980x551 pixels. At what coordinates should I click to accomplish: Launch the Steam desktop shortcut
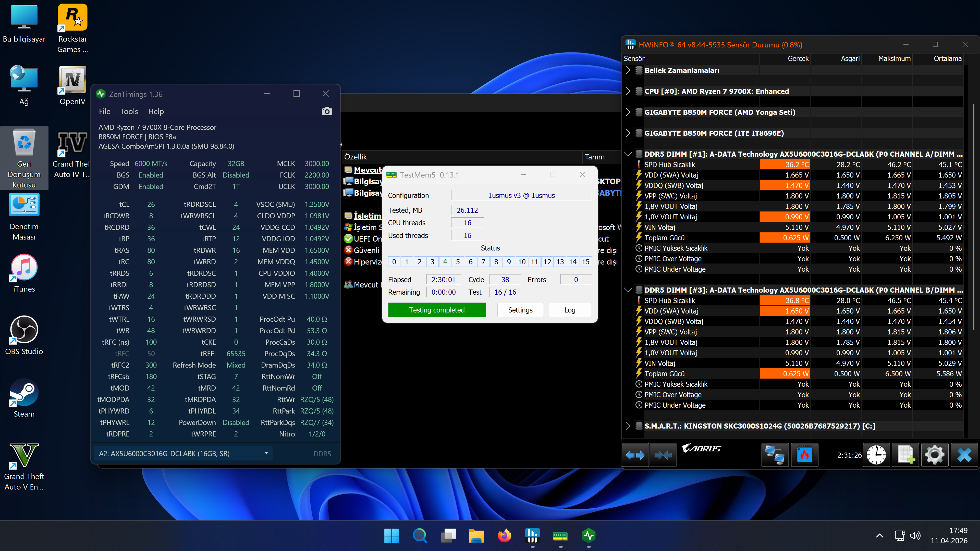click(x=24, y=398)
